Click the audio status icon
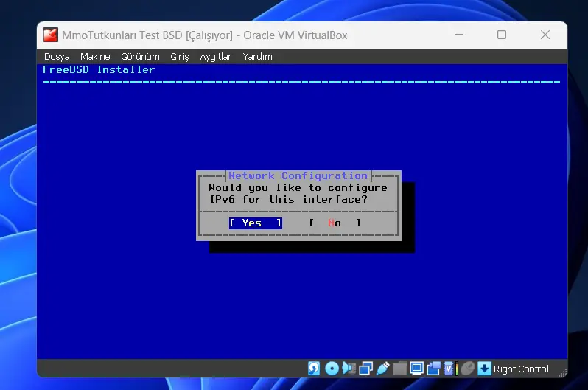 tap(349, 368)
